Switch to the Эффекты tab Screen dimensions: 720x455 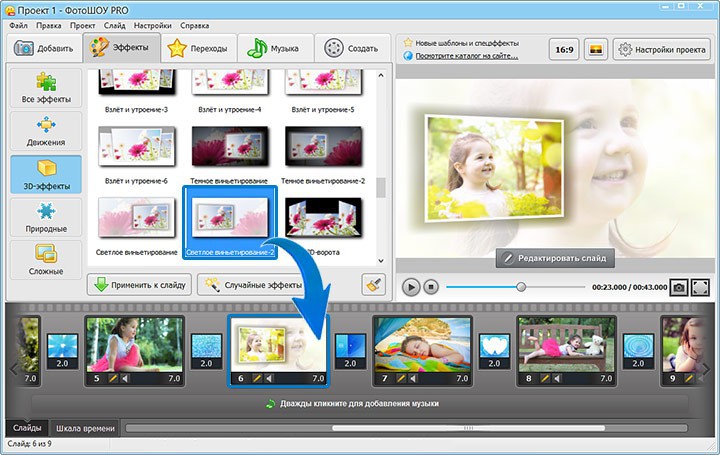(x=121, y=48)
